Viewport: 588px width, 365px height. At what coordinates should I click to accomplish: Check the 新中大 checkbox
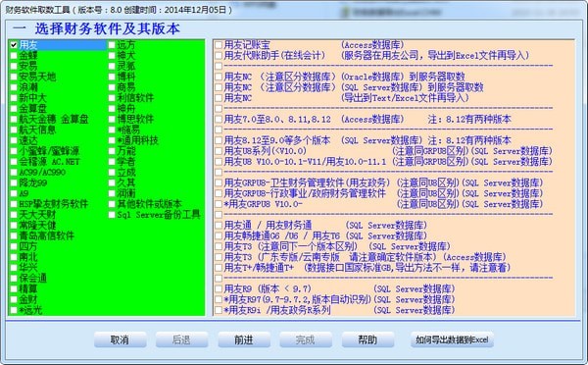14,98
